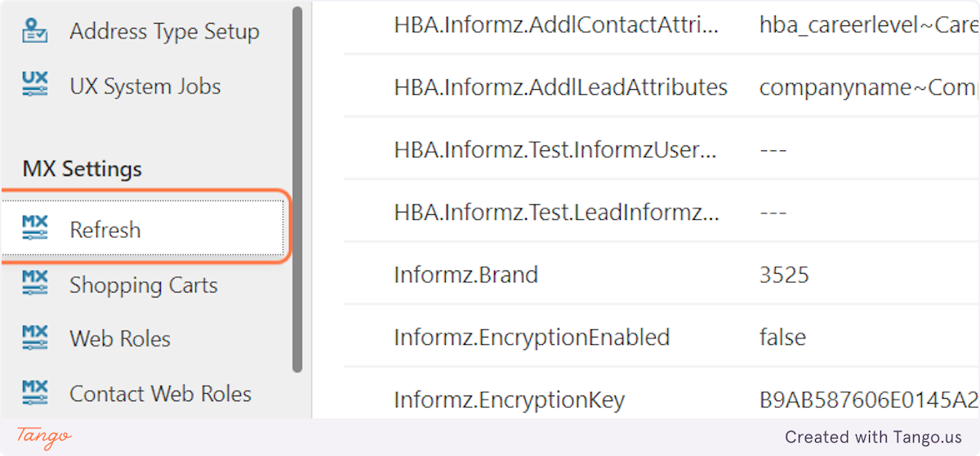Open the HBA.Informz.AddlLeadAttributes record
The height and width of the screenshot is (456, 980).
[x=560, y=87]
